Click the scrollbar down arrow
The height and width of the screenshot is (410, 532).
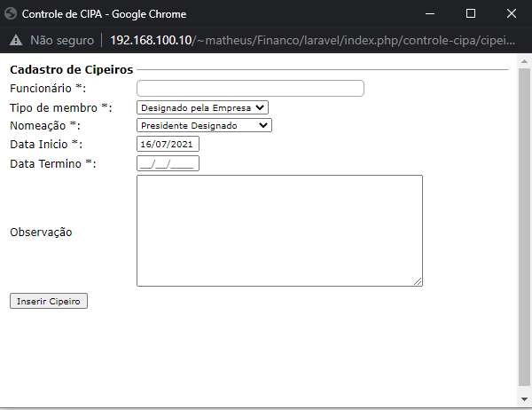(524, 403)
